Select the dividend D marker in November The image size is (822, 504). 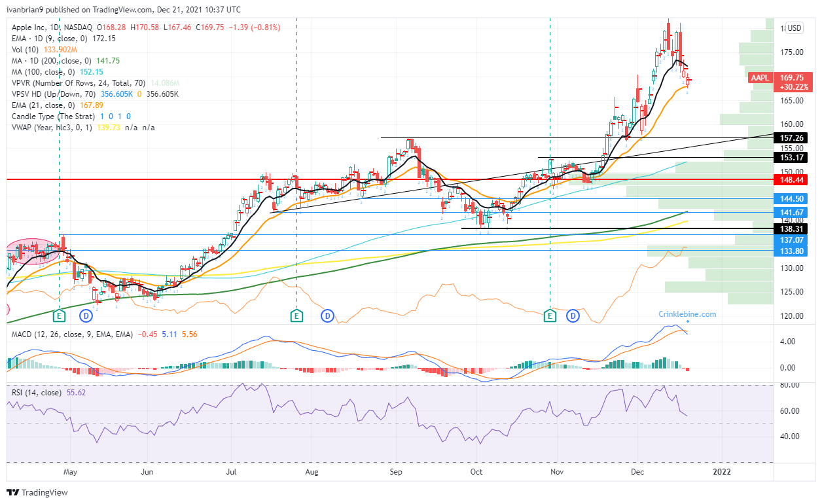click(x=573, y=315)
